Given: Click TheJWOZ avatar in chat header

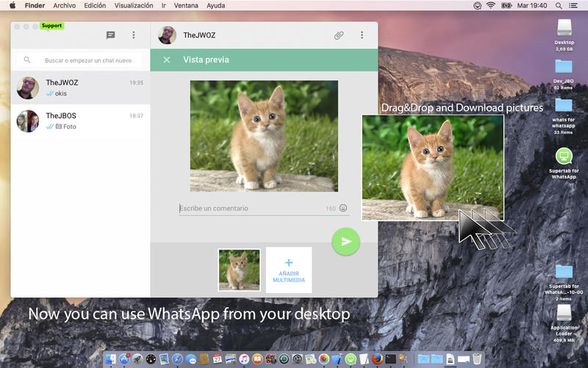Looking at the screenshot, I should tap(167, 35).
